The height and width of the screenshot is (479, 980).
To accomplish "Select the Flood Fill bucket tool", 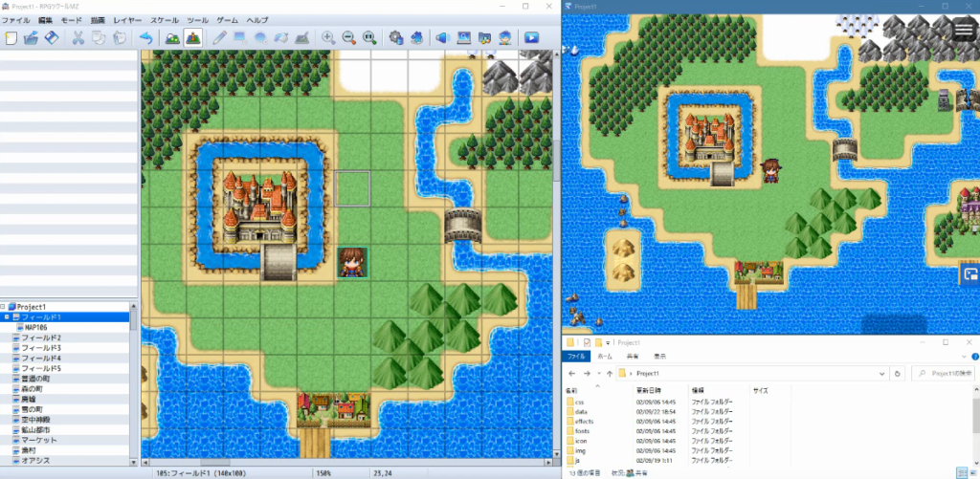I will (x=281, y=38).
